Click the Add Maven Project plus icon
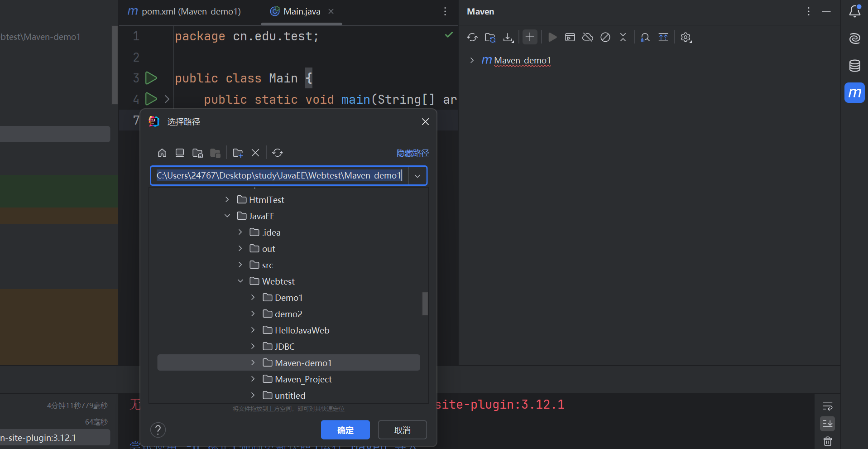 click(530, 37)
